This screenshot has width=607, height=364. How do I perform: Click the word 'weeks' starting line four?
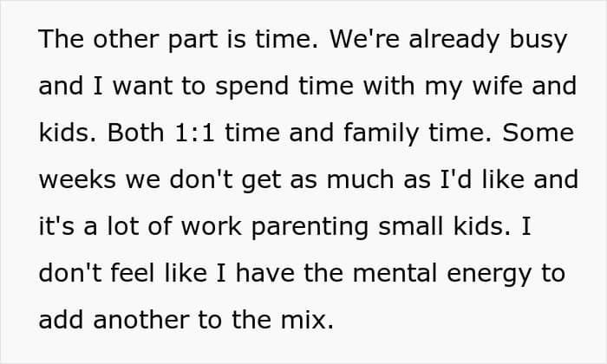[x=77, y=180]
